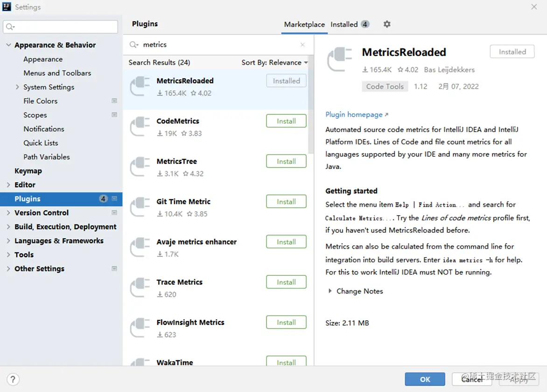Viewport: 547px width, 392px height.
Task: Collapse the Appearance & Behavior section
Action: coord(8,45)
